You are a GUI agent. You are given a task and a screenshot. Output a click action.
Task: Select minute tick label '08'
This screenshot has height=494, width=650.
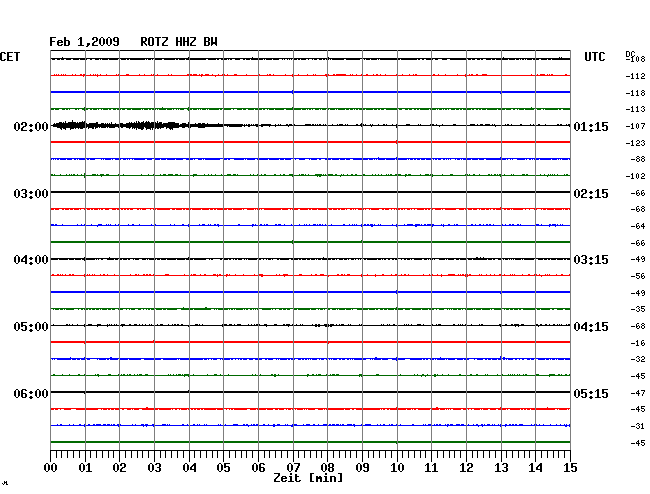click(x=327, y=468)
